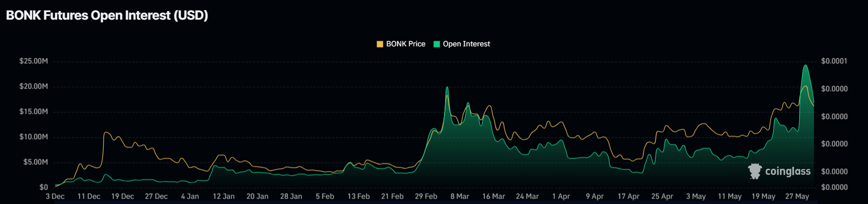Click the $10.00M left axis label
This screenshot has width=868, height=204.
tap(34, 137)
